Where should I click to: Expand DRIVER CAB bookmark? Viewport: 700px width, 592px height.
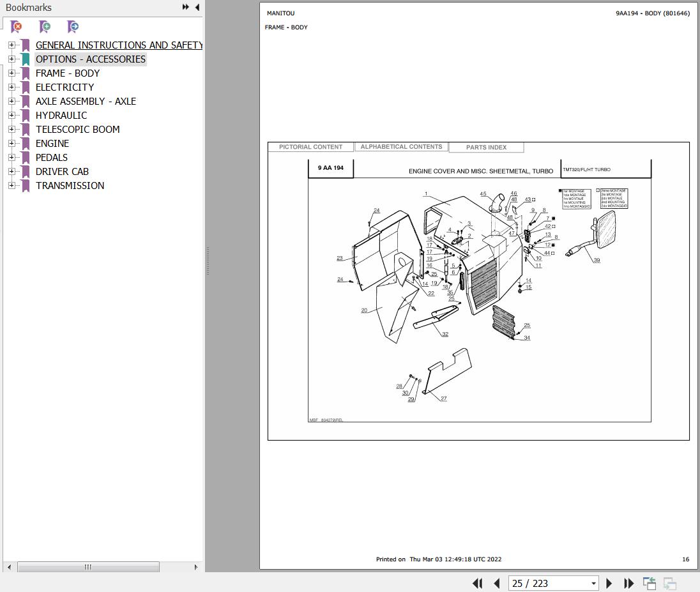[x=11, y=171]
